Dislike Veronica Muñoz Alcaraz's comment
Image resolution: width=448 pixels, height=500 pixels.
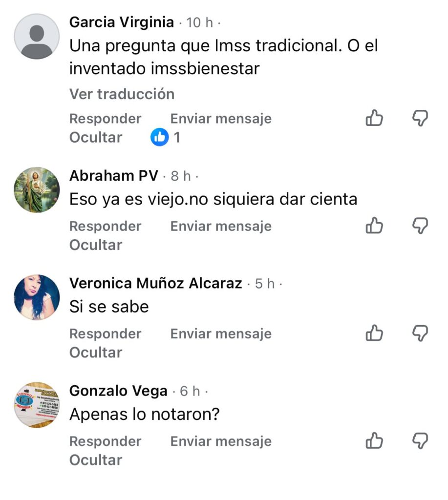(420, 333)
